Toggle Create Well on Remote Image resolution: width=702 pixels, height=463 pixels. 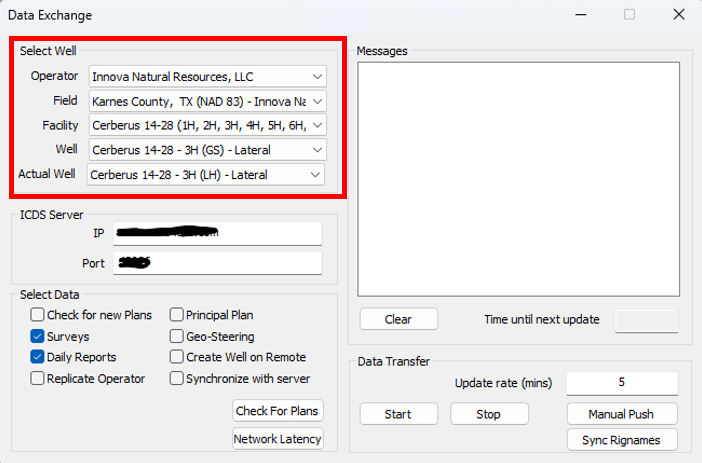[177, 357]
